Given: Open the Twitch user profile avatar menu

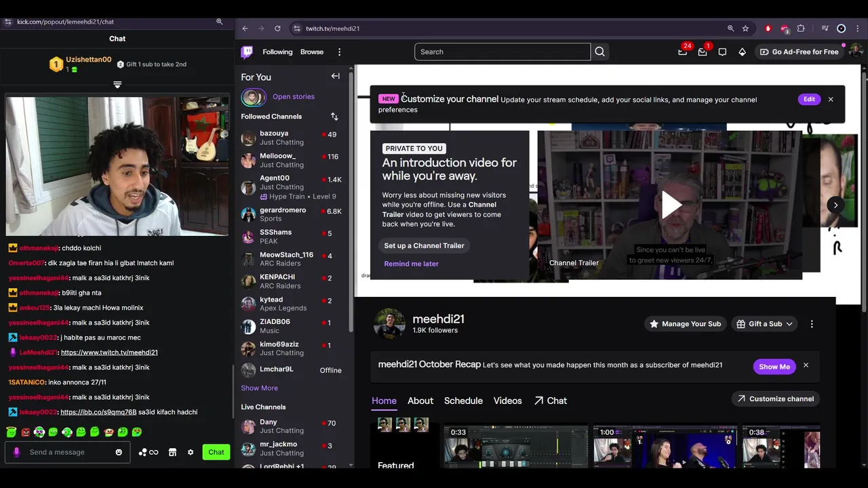Looking at the screenshot, I should coord(855,52).
